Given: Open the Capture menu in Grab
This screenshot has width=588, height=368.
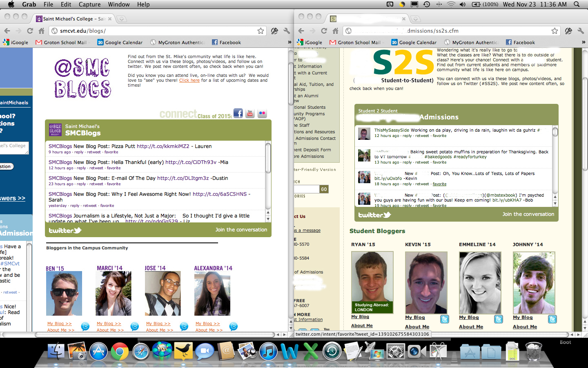Looking at the screenshot, I should point(89,4).
